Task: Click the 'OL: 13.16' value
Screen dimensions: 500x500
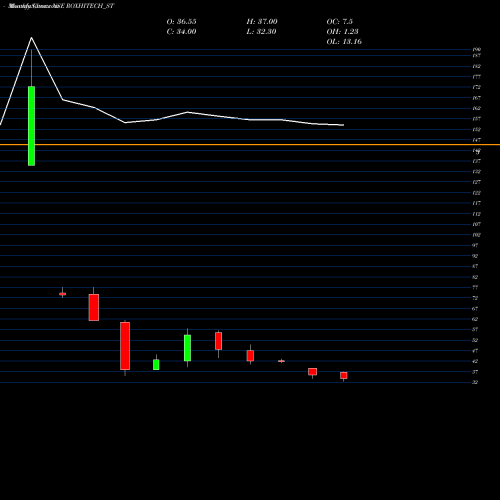Action: [344, 42]
